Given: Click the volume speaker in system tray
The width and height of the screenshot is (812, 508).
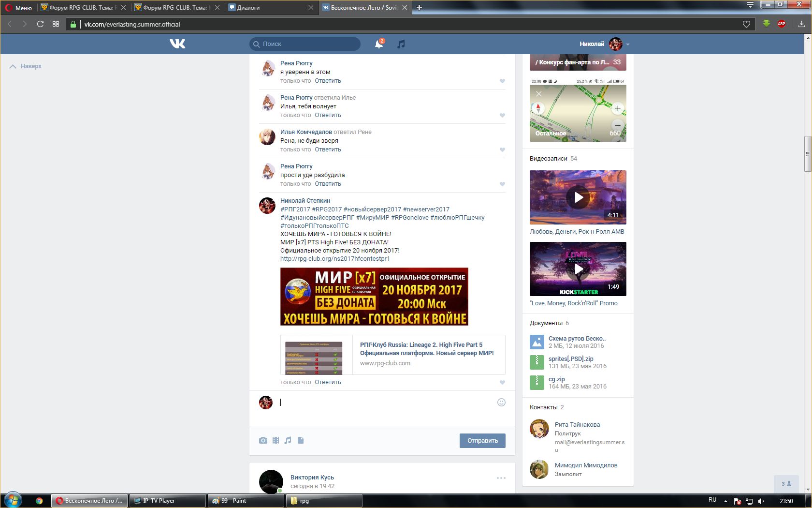Looking at the screenshot, I should (761, 501).
